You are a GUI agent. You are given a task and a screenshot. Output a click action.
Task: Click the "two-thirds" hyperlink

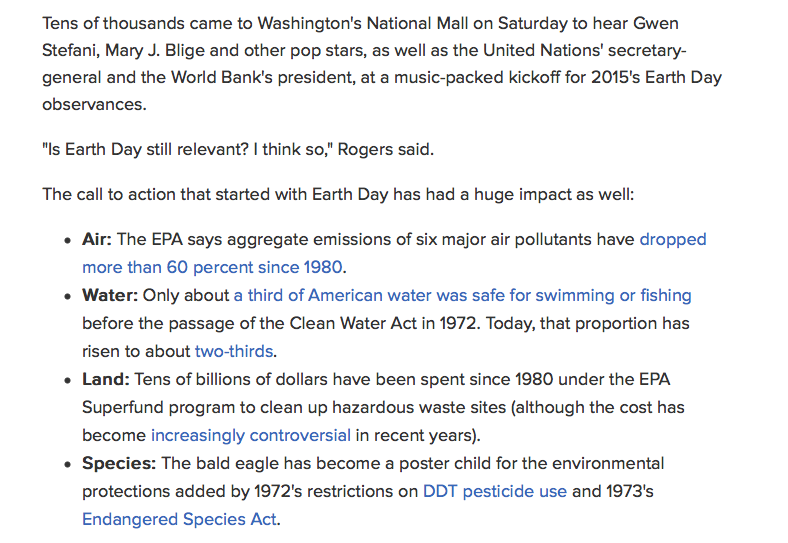point(234,352)
